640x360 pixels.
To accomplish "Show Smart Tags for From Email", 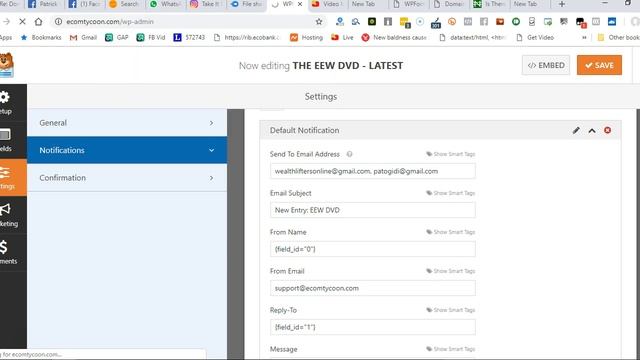I will pyautogui.click(x=451, y=271).
